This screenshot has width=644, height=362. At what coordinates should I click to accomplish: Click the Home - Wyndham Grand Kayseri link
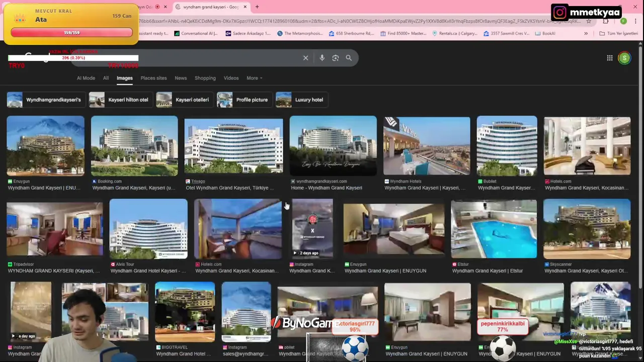tap(327, 188)
